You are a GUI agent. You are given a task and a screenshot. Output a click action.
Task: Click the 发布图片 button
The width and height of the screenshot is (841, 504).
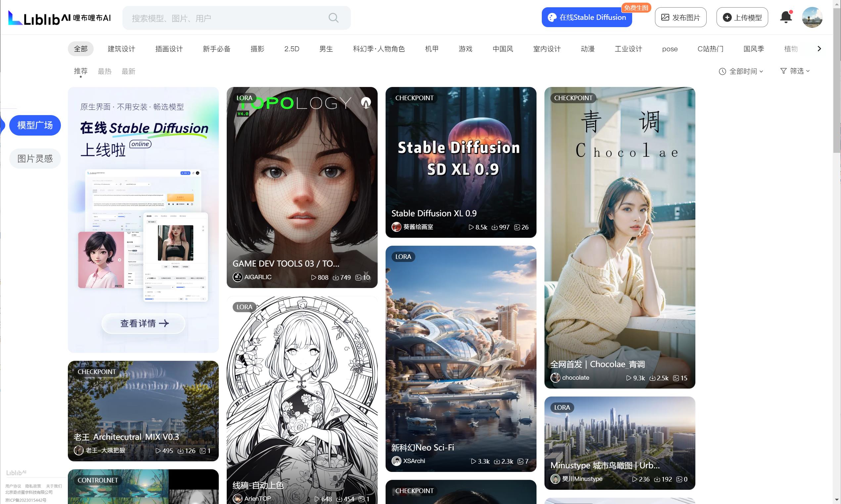680,17
